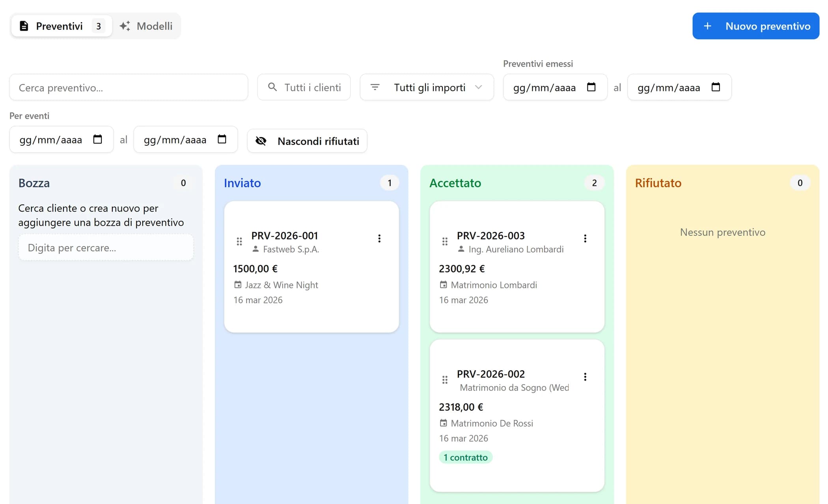Click the drag handle on PRV-2026-001 card
This screenshot has height=504, width=828.
tap(239, 241)
